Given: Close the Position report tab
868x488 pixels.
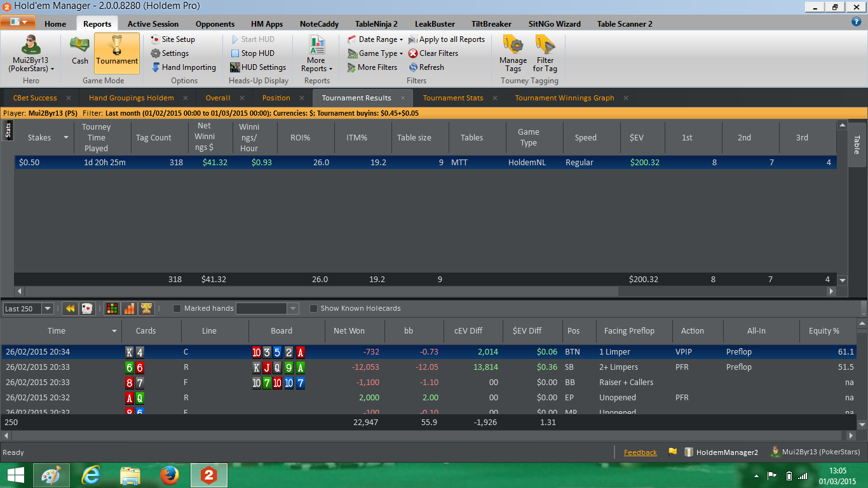Looking at the screenshot, I should (302, 98).
